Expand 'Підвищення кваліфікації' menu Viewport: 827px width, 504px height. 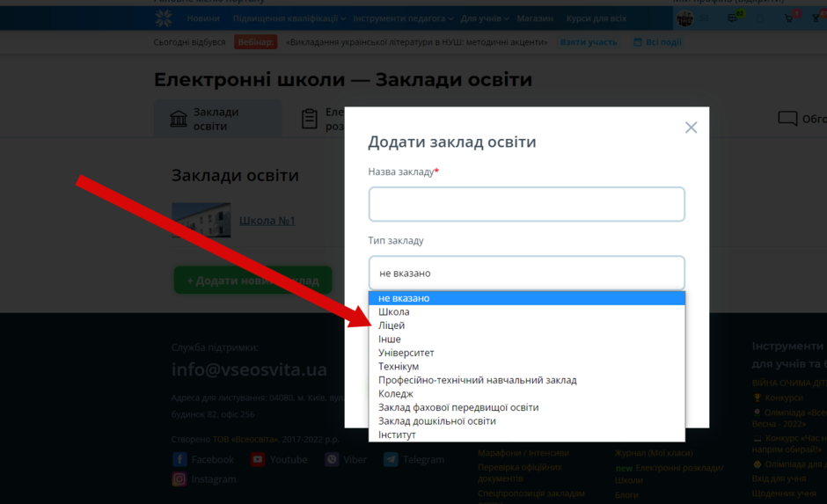click(289, 18)
